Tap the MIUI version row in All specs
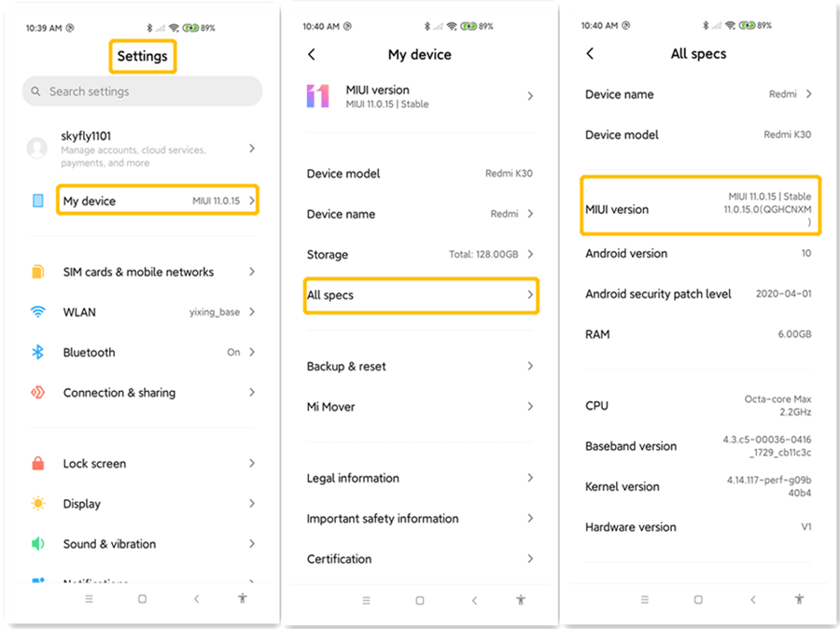This screenshot has width=840, height=629. click(x=700, y=209)
